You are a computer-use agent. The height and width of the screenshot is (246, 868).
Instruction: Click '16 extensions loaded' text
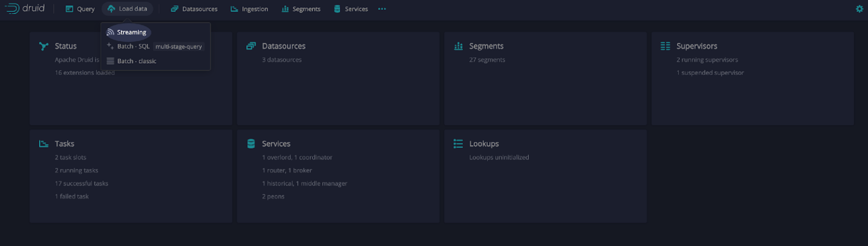pos(85,73)
